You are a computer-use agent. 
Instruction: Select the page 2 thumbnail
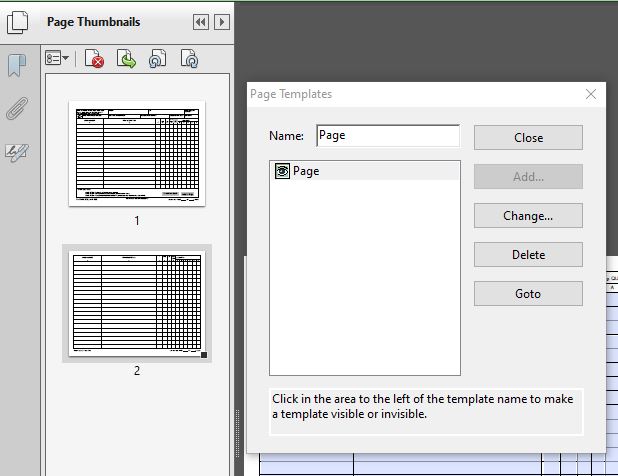137,303
